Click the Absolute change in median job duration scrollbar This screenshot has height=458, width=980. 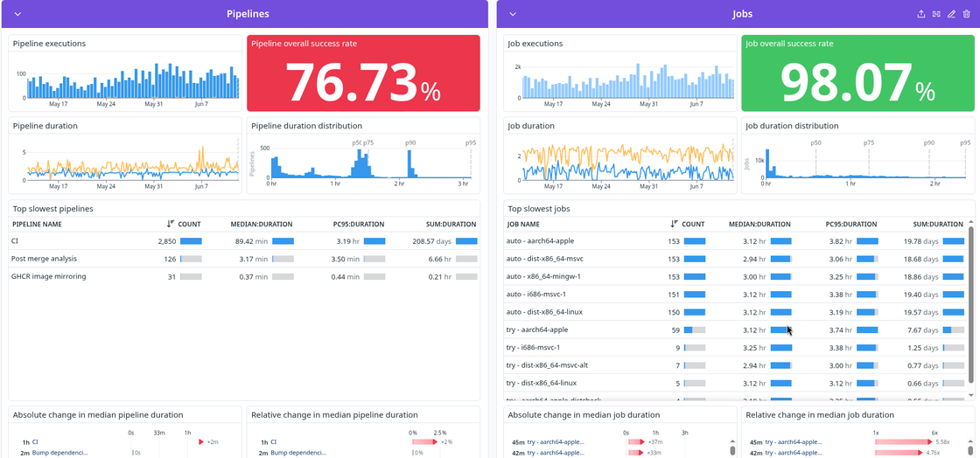731,448
